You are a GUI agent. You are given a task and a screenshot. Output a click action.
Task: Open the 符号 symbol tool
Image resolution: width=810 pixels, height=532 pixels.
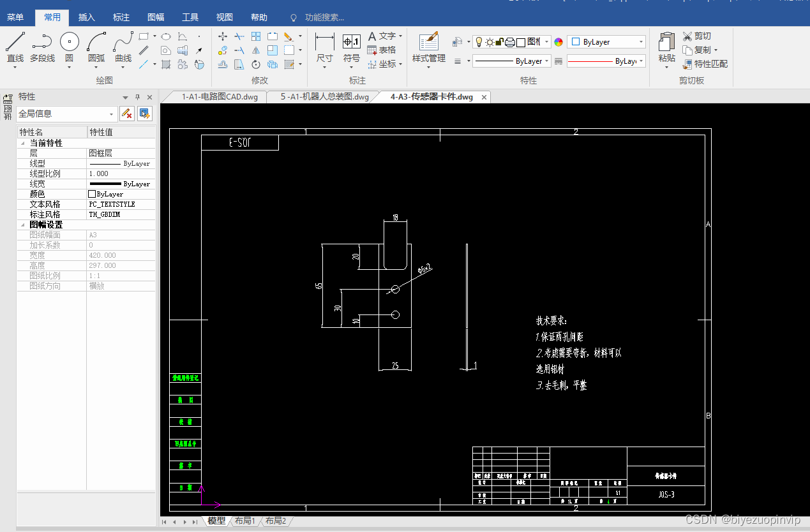coord(352,48)
